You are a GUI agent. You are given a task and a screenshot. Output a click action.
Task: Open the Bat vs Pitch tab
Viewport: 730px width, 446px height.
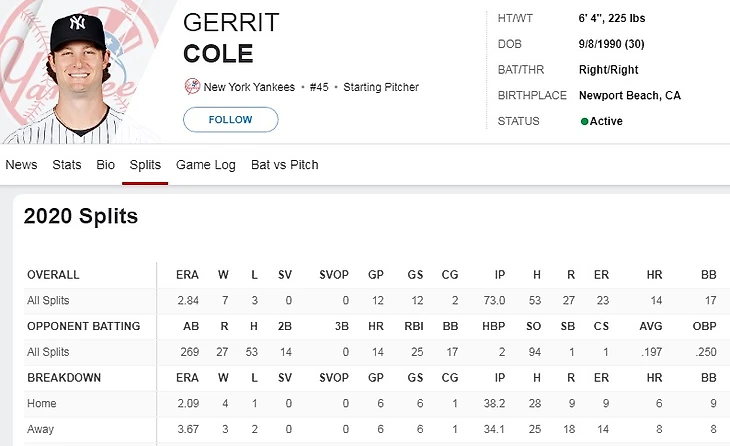[284, 165]
